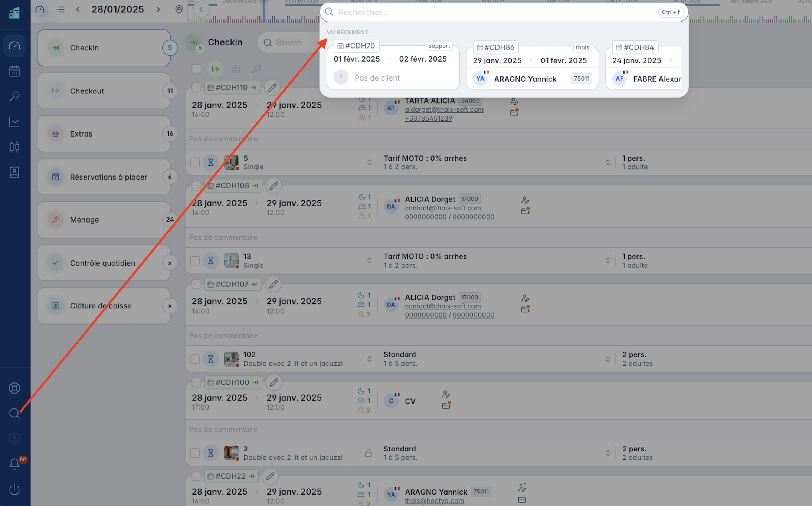Screen dimensions: 812x506
Task: Expand Standard rate dropdown on room 2 row
Action: [x=608, y=453]
